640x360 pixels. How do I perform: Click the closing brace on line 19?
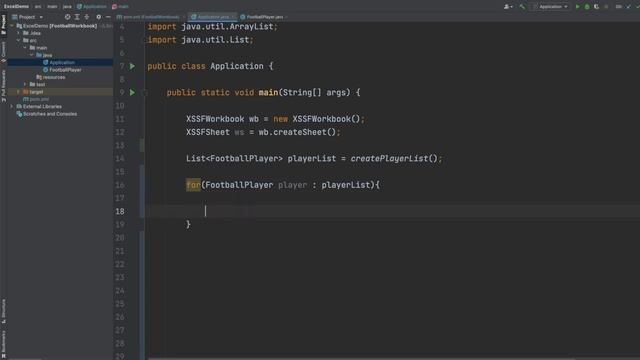pos(188,224)
